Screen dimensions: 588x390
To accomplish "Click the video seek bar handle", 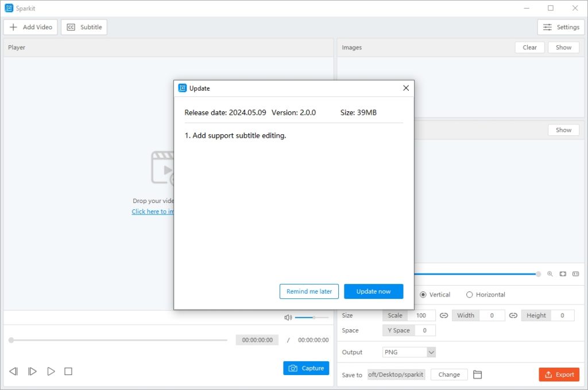I will (x=11, y=340).
